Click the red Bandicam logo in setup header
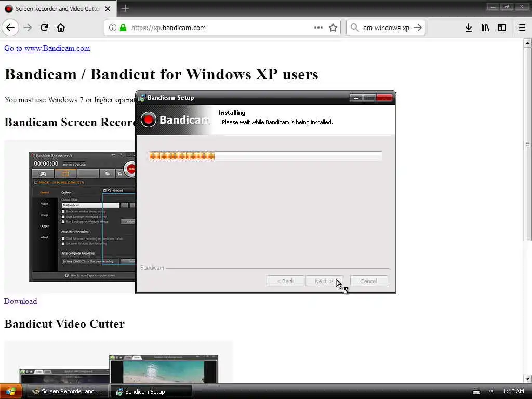Image resolution: width=532 pixels, height=399 pixels. pos(148,119)
